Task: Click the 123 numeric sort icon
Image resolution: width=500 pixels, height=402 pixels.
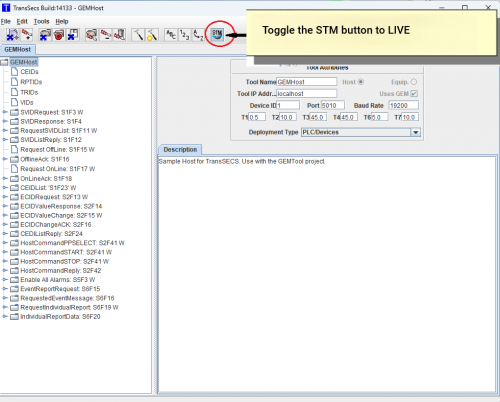Action: (x=184, y=35)
